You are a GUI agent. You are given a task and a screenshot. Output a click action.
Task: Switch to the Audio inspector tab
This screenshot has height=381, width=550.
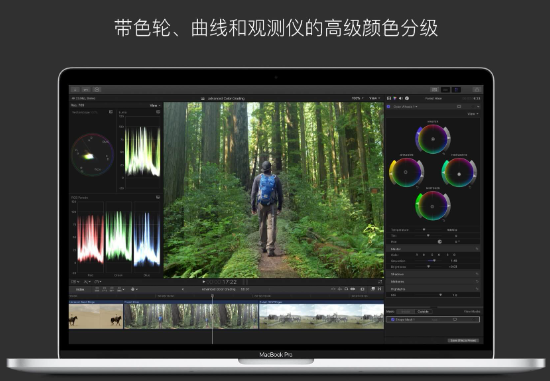coord(401,99)
